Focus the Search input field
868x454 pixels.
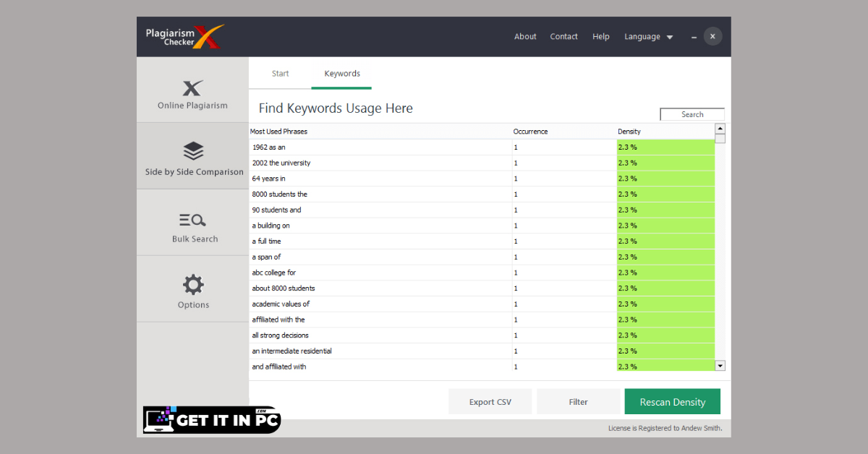[692, 114]
